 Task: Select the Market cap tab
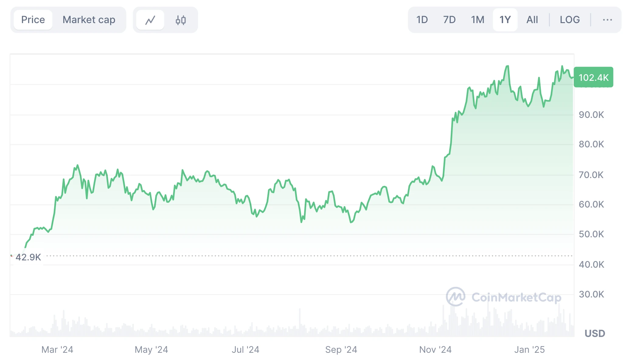(89, 20)
